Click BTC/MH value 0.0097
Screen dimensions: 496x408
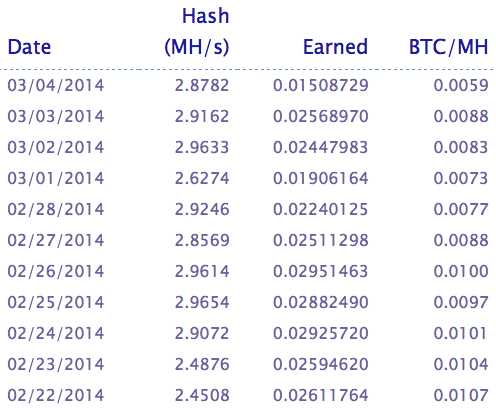(461, 302)
